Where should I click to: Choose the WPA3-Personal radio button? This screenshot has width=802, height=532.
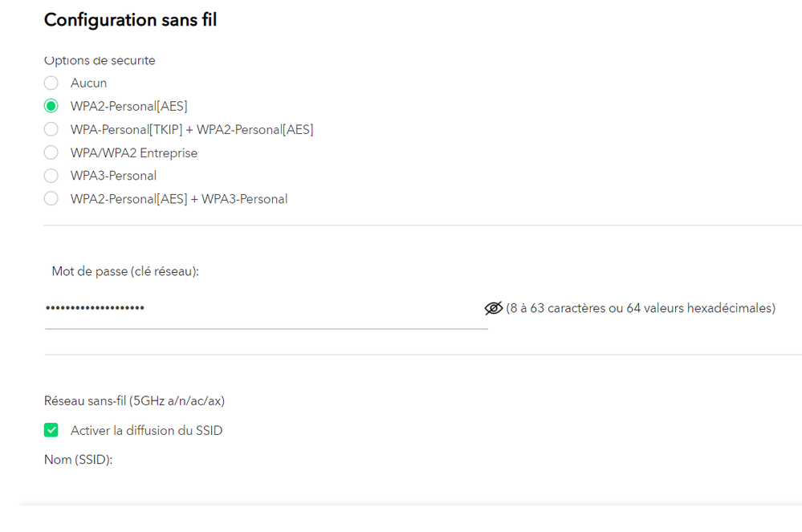51,176
